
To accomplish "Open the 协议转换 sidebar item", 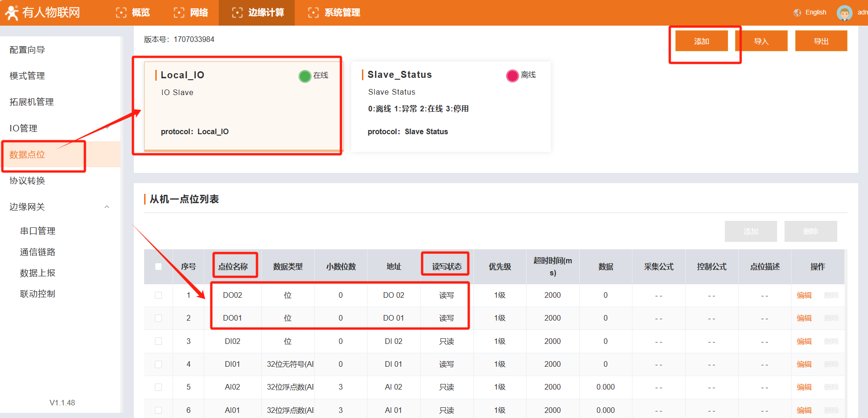I will [28, 181].
